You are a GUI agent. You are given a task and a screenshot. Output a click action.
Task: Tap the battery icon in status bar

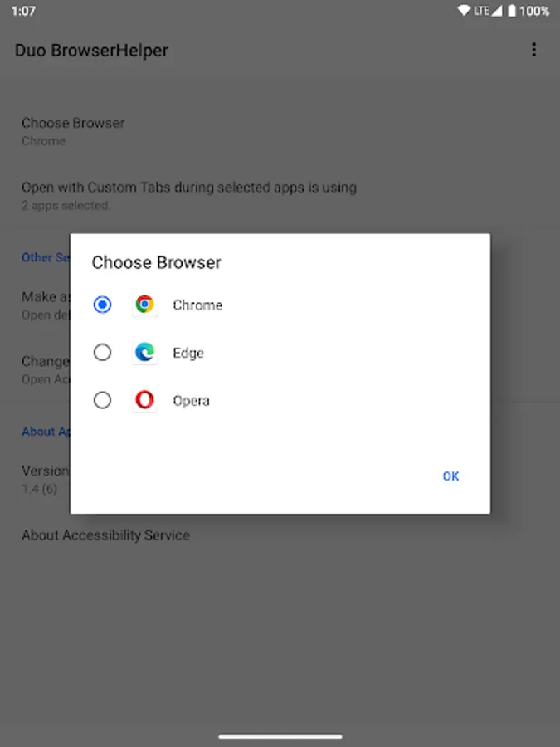point(511,11)
